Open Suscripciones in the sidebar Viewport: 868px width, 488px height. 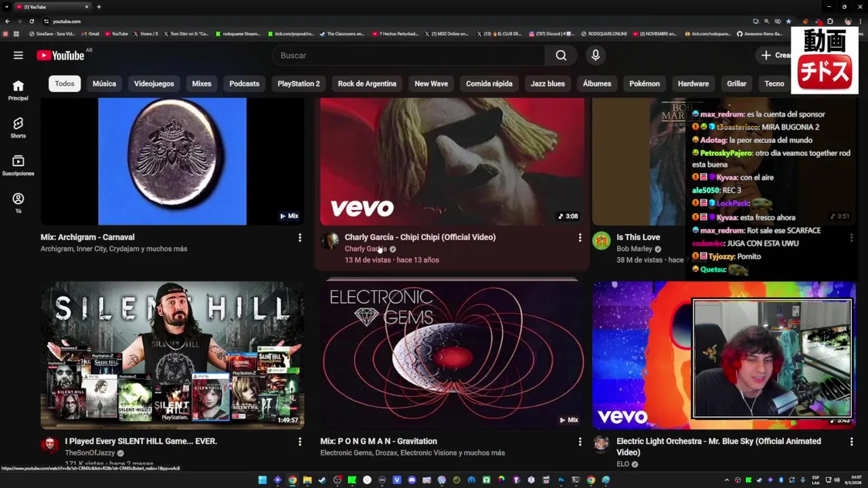18,165
